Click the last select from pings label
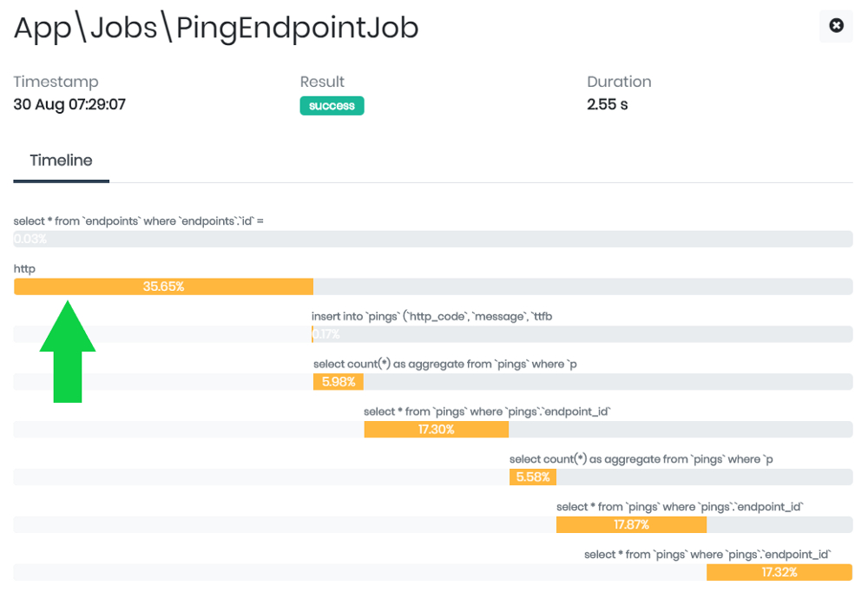The image size is (868, 599). [707, 555]
